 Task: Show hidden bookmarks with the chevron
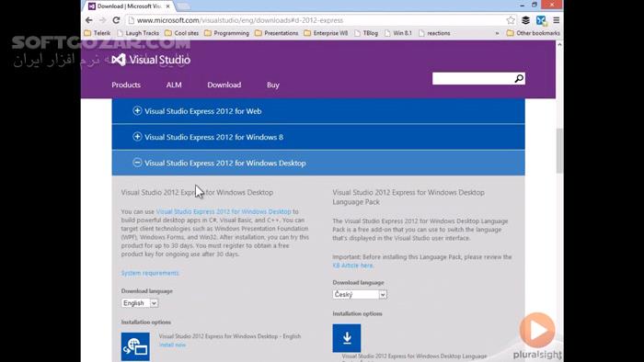pyautogui.click(x=498, y=33)
